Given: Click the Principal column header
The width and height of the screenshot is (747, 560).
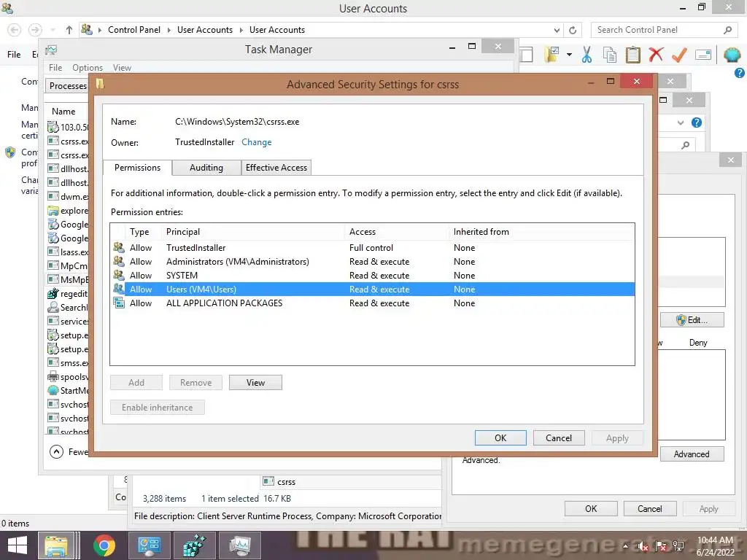Looking at the screenshot, I should pyautogui.click(x=254, y=232).
